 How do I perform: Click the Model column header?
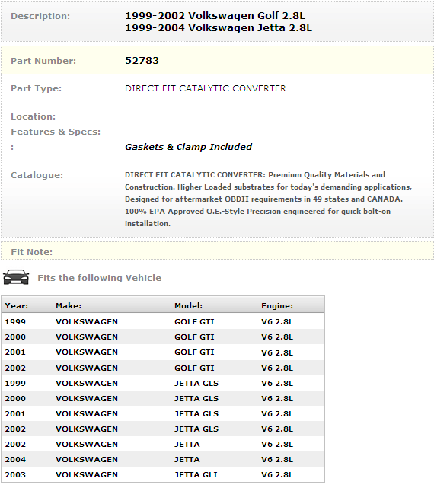tap(188, 306)
